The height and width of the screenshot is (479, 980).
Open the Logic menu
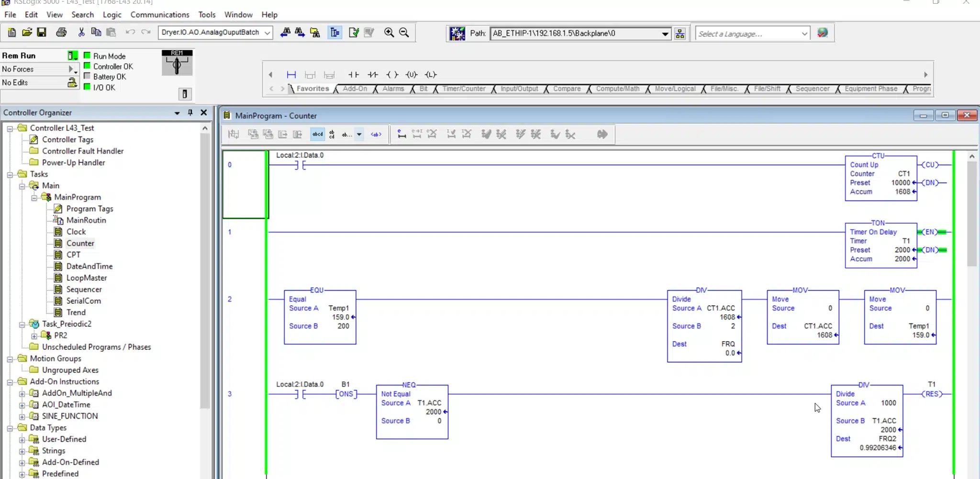(x=112, y=15)
